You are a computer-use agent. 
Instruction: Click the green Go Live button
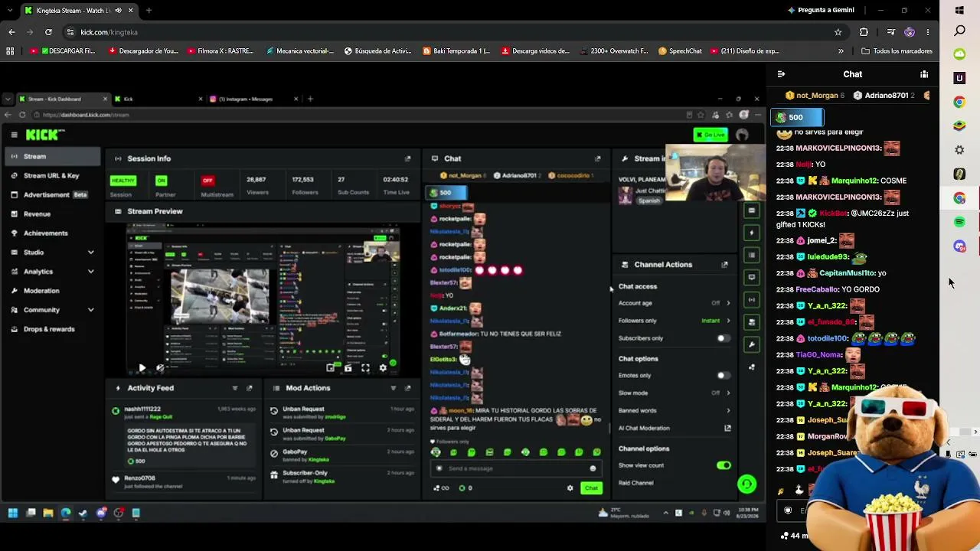tap(711, 135)
